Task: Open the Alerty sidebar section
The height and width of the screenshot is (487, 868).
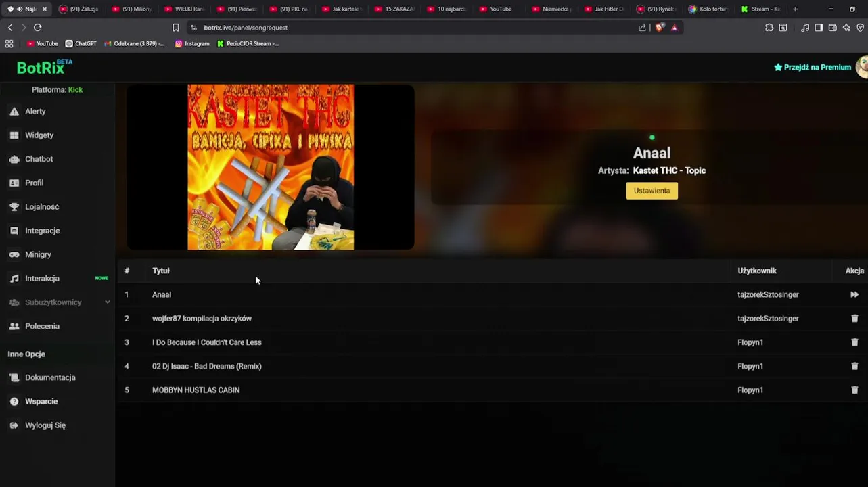Action: click(35, 112)
